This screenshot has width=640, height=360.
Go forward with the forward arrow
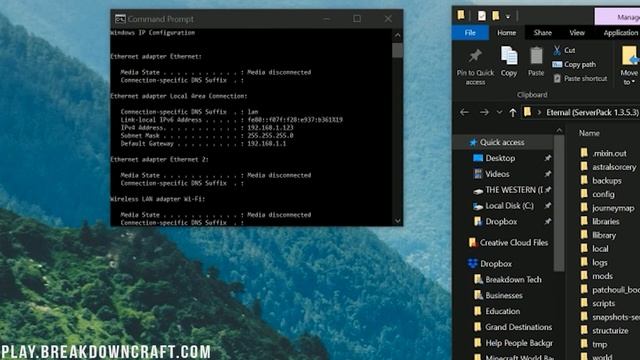(484, 112)
